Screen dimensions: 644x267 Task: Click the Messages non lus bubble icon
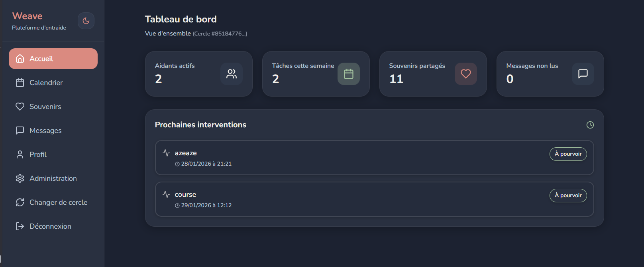(583, 74)
